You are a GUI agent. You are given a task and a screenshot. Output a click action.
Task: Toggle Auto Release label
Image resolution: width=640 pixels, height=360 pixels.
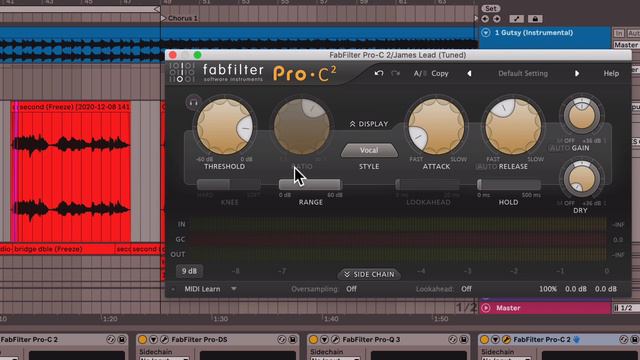tap(486, 167)
